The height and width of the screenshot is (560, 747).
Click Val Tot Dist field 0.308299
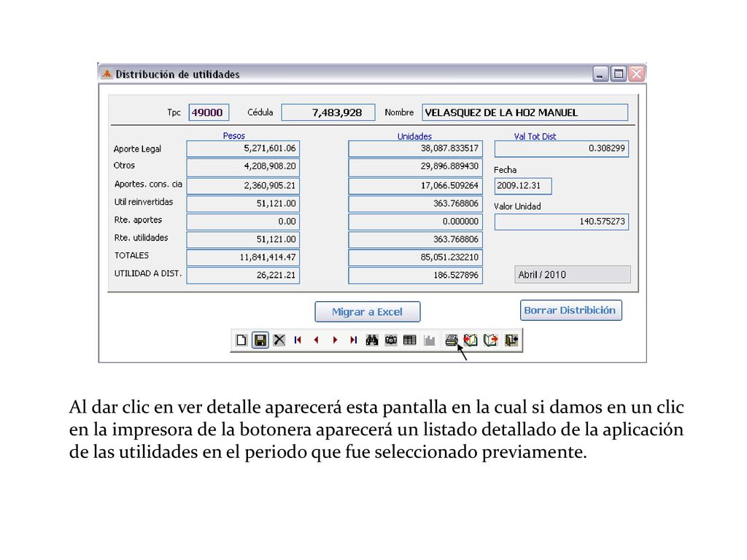point(562,149)
